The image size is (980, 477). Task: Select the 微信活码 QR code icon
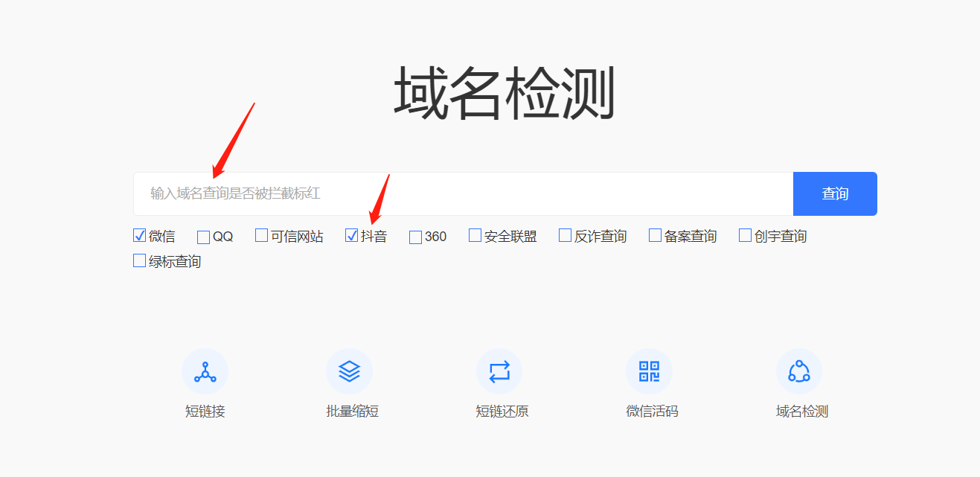point(649,371)
